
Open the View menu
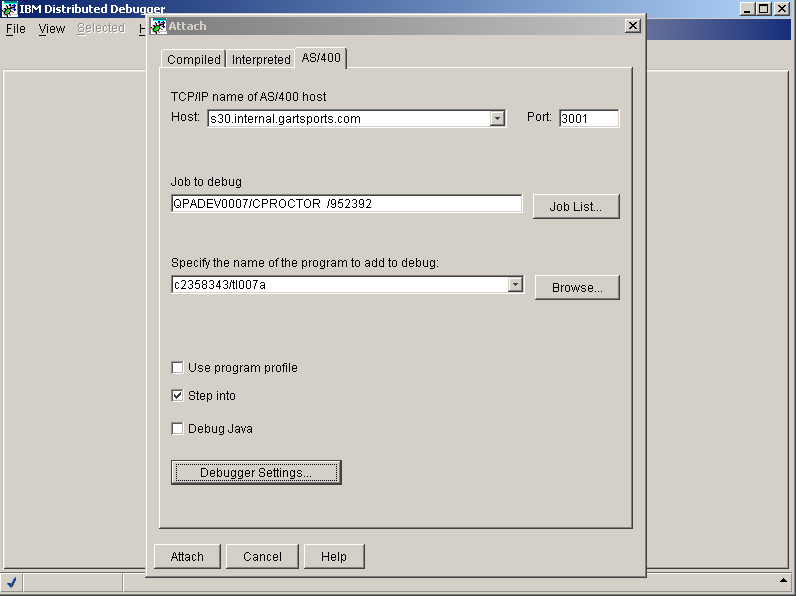click(52, 28)
